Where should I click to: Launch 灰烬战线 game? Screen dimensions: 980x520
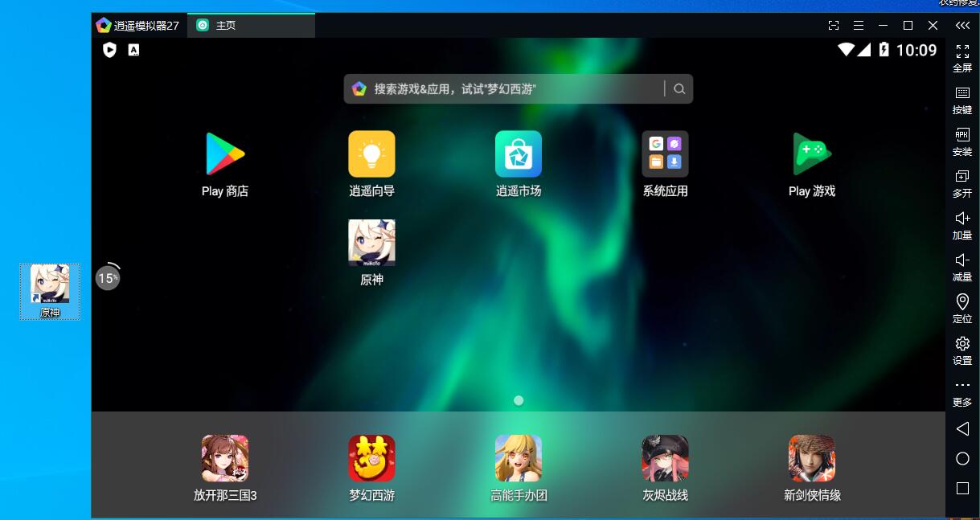(665, 458)
